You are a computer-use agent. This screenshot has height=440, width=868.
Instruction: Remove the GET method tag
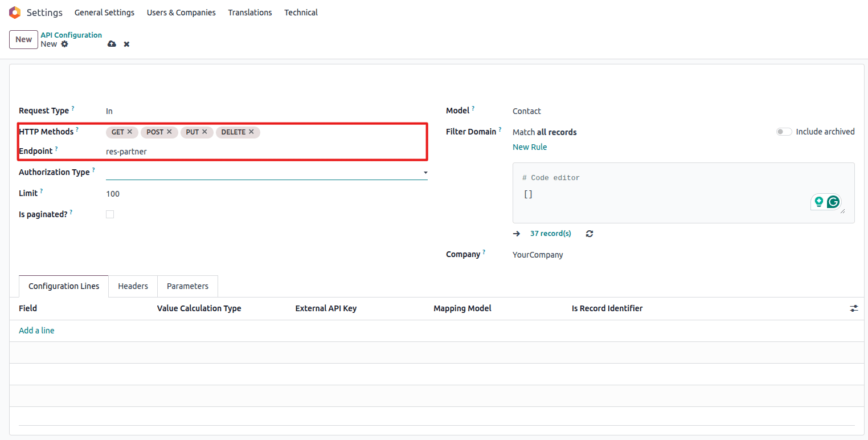(130, 132)
